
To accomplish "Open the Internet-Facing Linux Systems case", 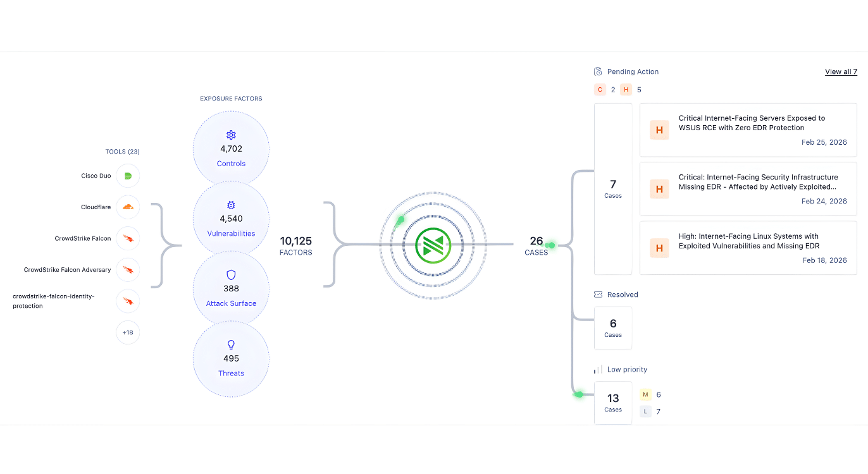I will (x=748, y=248).
